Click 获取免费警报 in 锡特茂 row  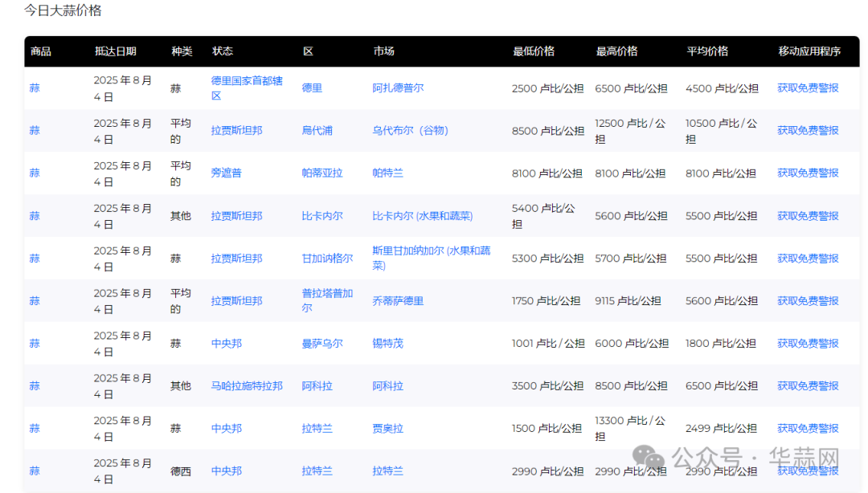(808, 344)
